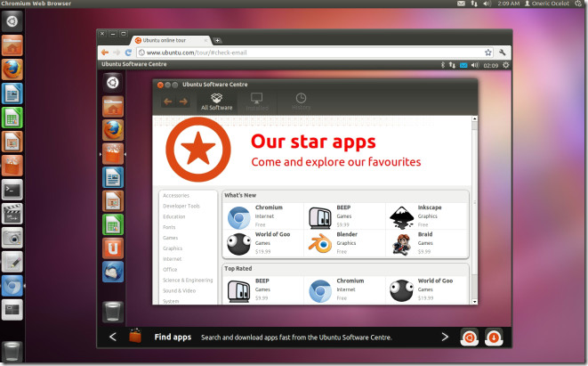This screenshot has width=588, height=366.
Task: Open the Chromium wrench menu
Action: pyautogui.click(x=502, y=53)
